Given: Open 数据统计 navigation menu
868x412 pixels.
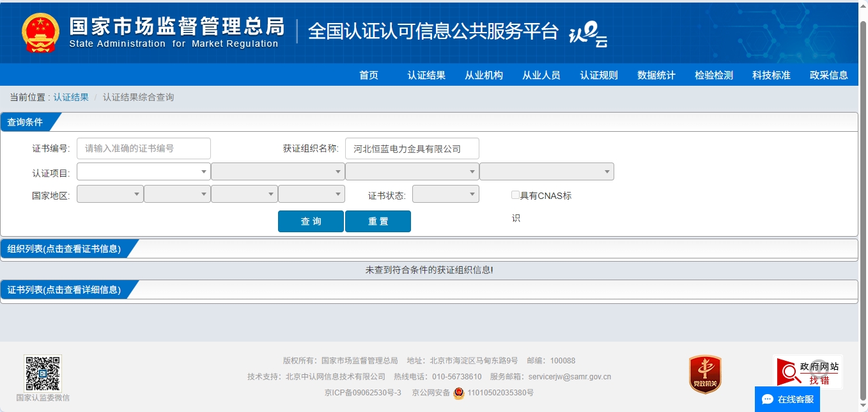Looking at the screenshot, I should (x=656, y=75).
